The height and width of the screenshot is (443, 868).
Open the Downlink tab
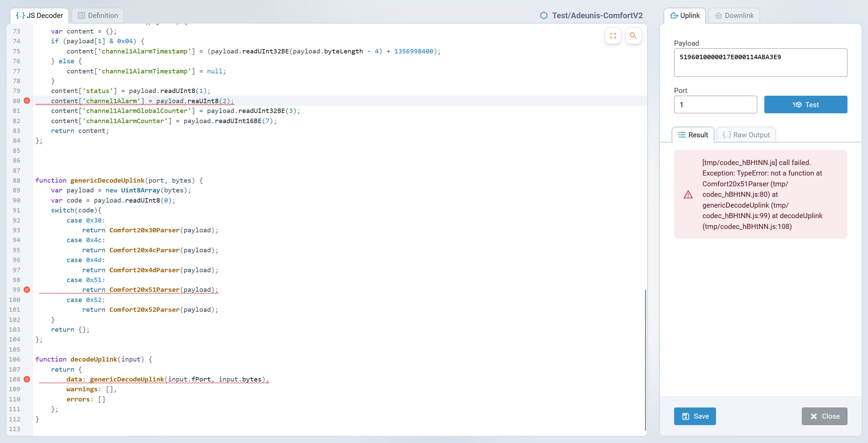(x=734, y=16)
